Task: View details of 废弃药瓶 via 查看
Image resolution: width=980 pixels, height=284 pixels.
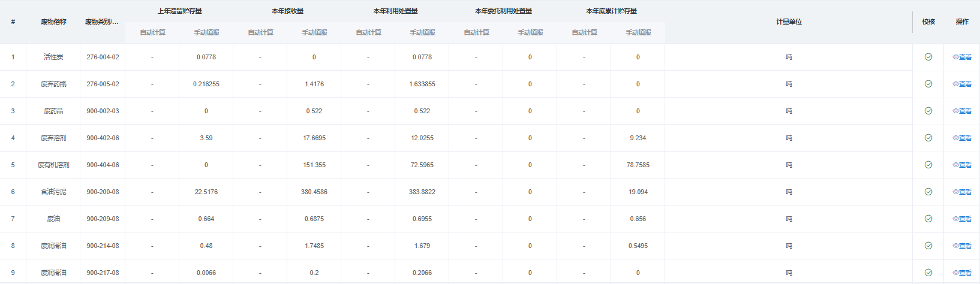Action: click(962, 84)
